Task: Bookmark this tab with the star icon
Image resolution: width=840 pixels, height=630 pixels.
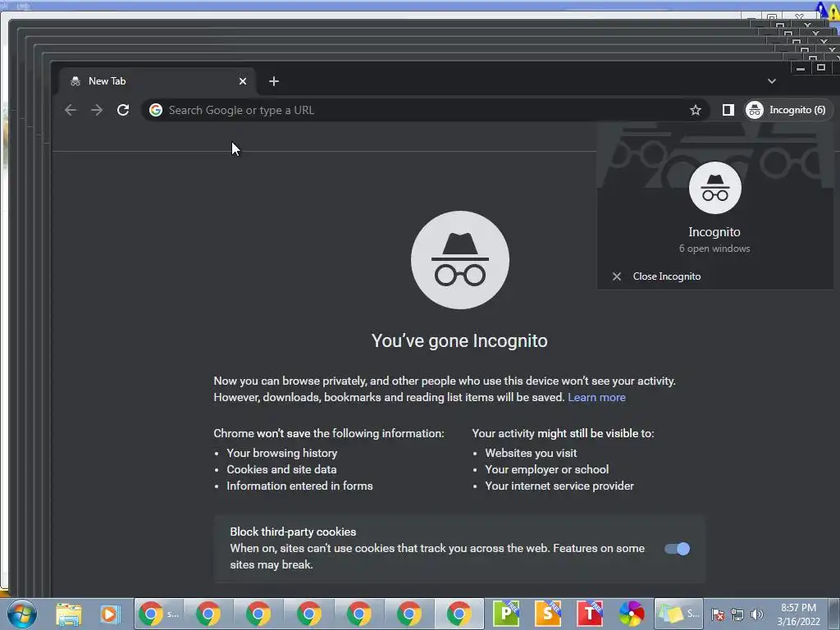Action: [x=696, y=111]
